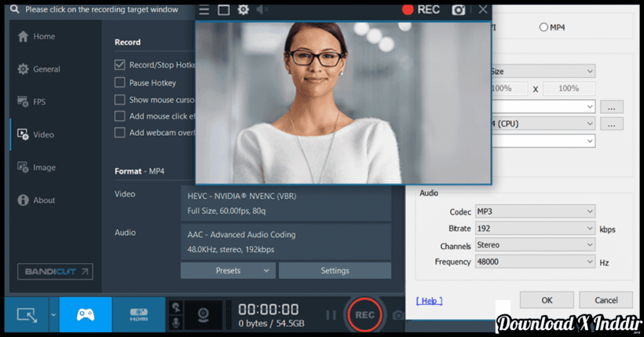Click the webcam overlay icon in bottom bar
Screen dimensions: 644x337
point(203,314)
